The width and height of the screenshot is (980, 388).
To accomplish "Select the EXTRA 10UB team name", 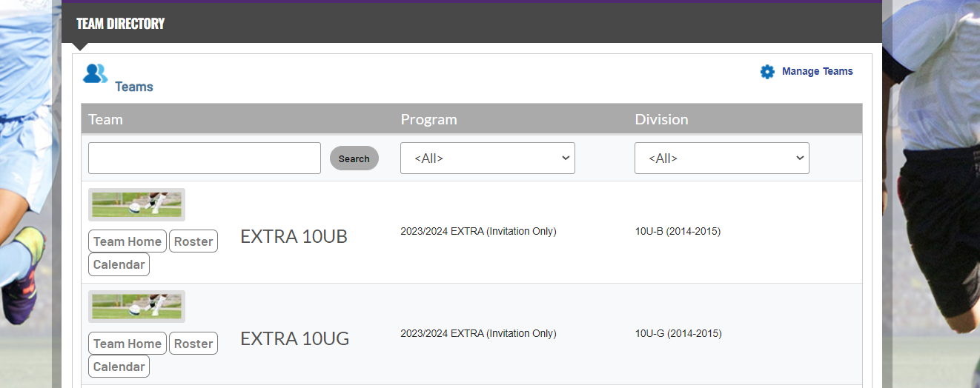I will point(294,236).
